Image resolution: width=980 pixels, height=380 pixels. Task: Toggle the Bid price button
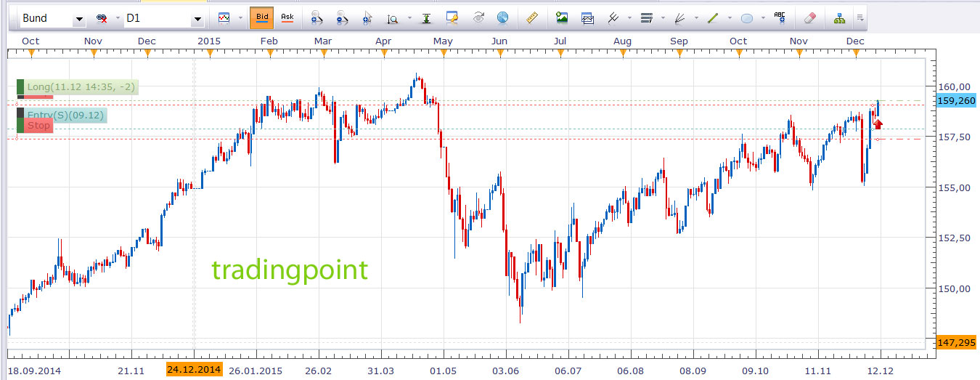261,17
